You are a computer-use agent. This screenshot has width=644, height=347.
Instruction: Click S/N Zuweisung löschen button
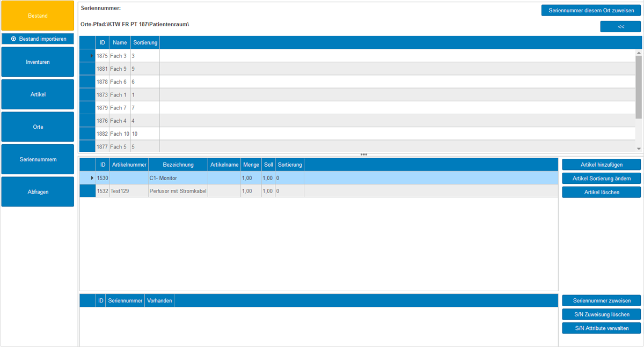tap(601, 314)
